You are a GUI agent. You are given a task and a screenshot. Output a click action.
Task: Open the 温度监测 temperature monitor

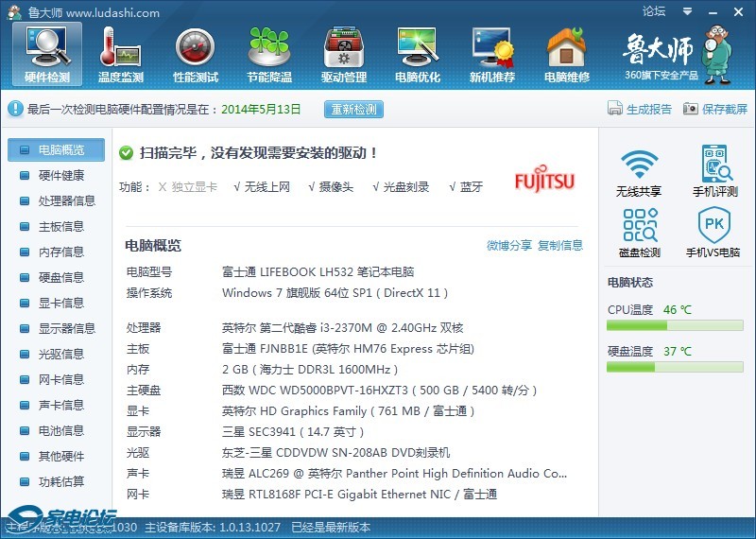click(121, 53)
